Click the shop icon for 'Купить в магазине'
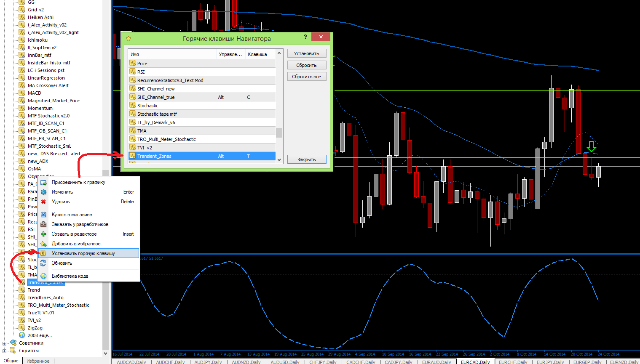The width and height of the screenshot is (640, 364). [x=43, y=215]
